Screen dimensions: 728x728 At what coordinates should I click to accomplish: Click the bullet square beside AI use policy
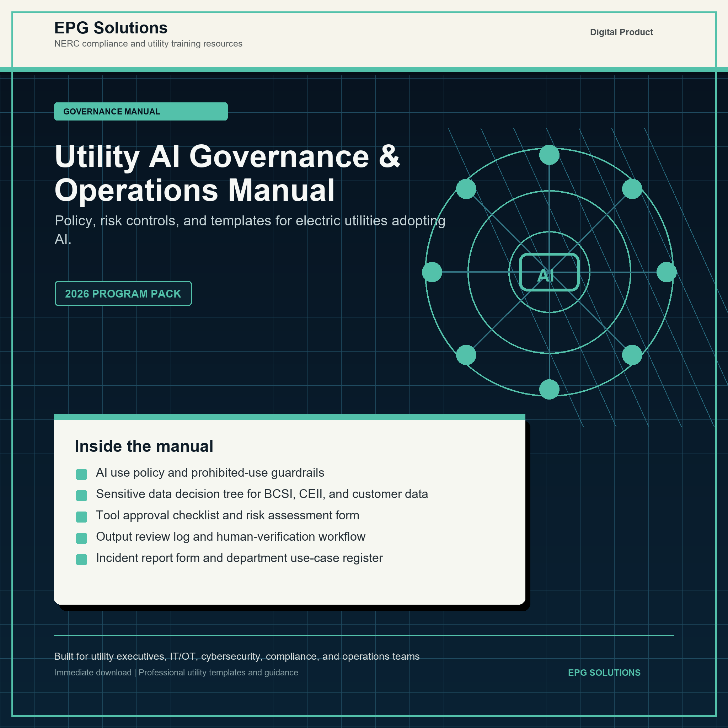tap(81, 474)
